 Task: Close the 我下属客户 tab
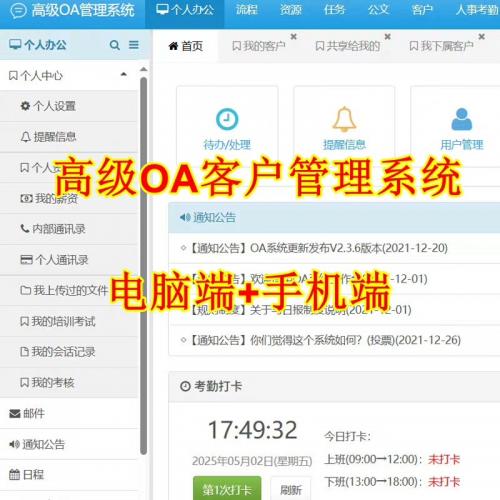[x=481, y=36]
